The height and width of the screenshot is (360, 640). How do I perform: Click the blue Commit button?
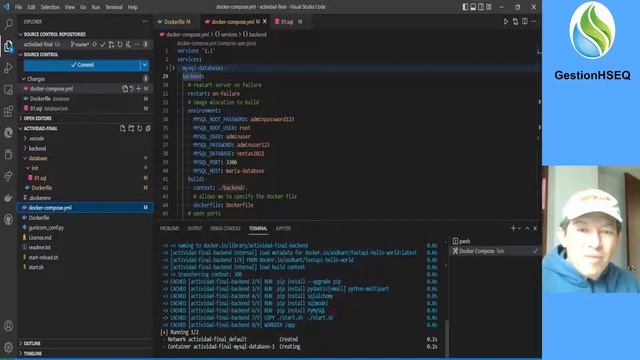click(x=82, y=65)
